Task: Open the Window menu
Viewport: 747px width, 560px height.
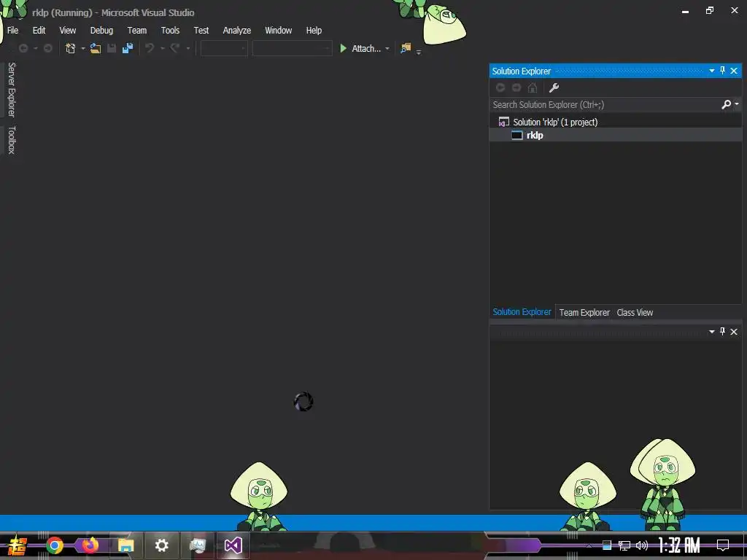Action: click(278, 31)
